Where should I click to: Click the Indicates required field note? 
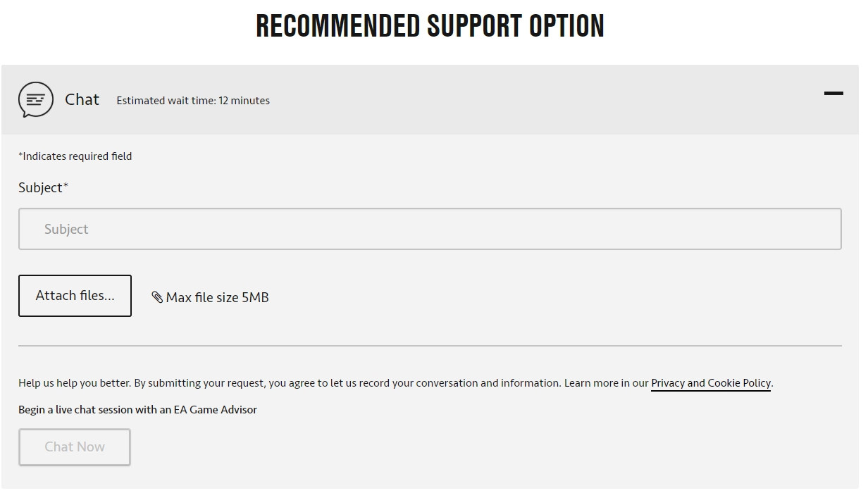[x=75, y=156]
